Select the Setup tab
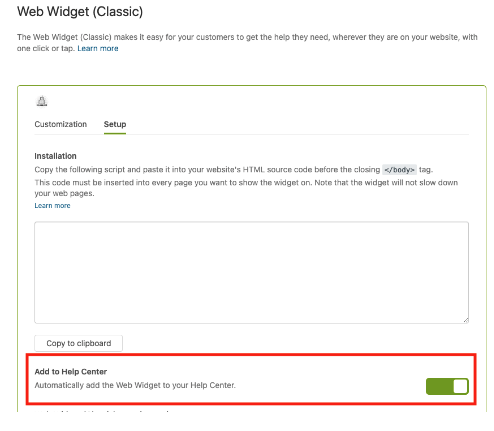 (x=115, y=124)
